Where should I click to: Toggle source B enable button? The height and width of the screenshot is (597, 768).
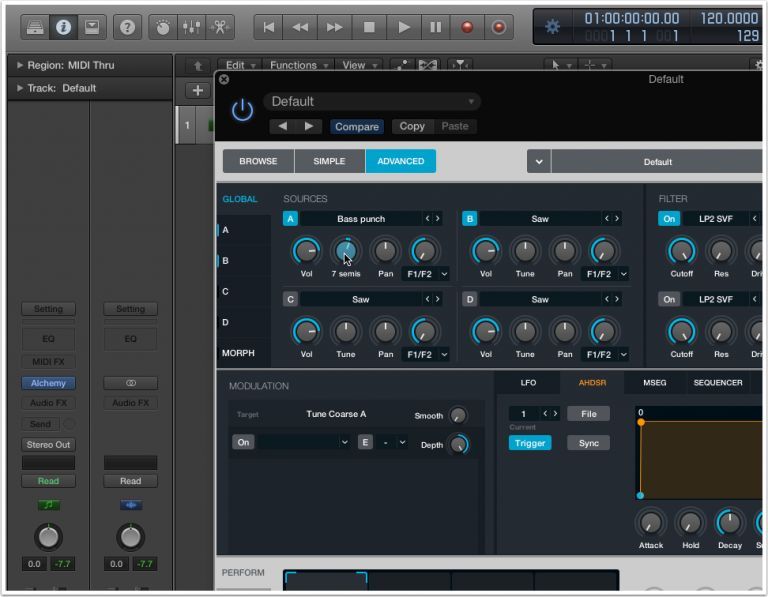click(470, 219)
